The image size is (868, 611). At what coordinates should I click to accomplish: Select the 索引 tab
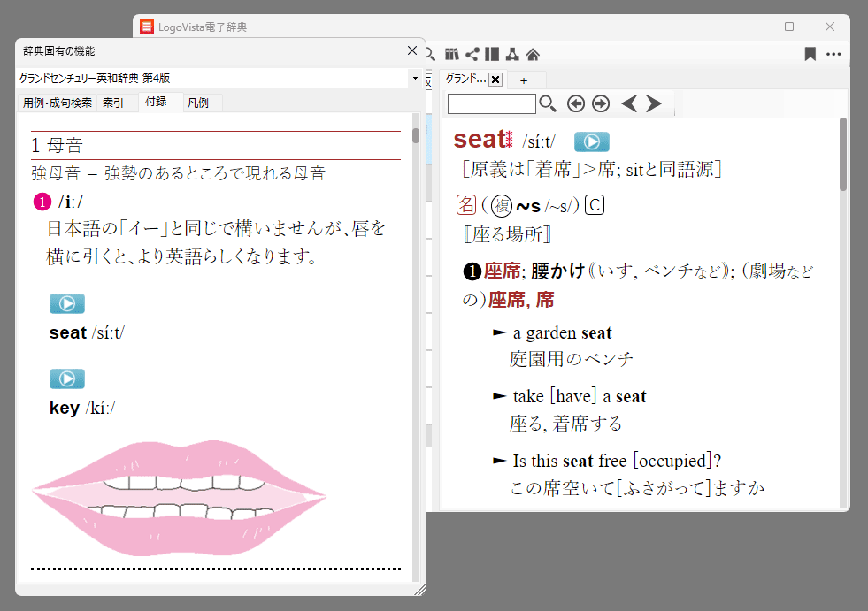(113, 103)
